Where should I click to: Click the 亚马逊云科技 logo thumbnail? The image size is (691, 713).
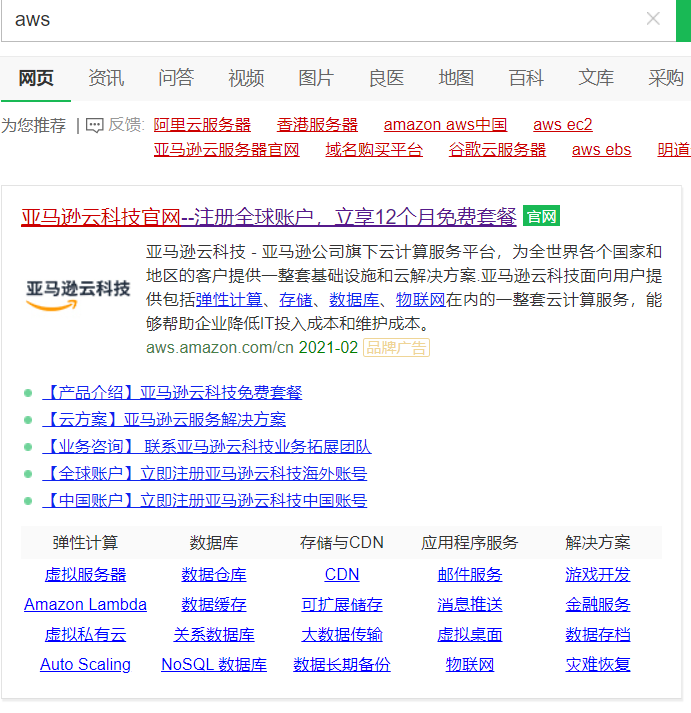pyautogui.click(x=78, y=295)
